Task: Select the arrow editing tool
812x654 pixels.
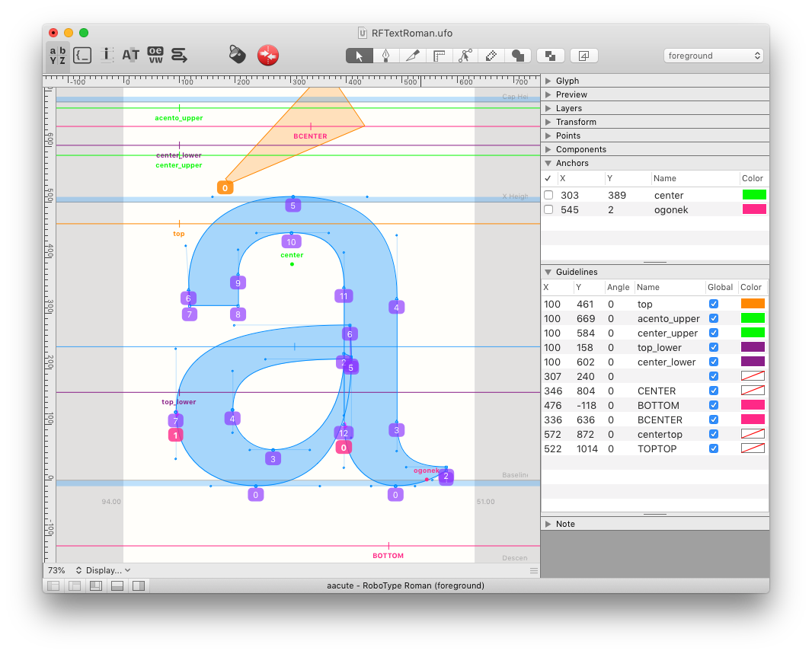Action: [360, 56]
